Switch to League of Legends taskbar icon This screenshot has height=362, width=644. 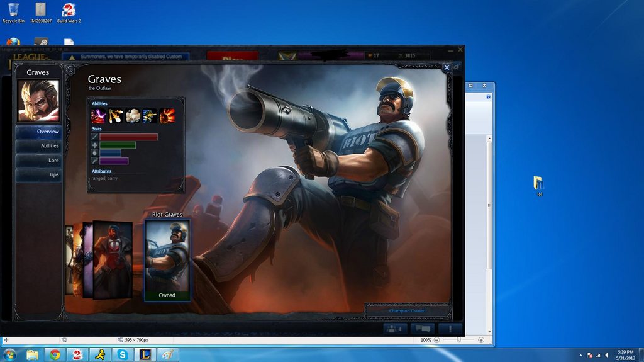point(145,354)
